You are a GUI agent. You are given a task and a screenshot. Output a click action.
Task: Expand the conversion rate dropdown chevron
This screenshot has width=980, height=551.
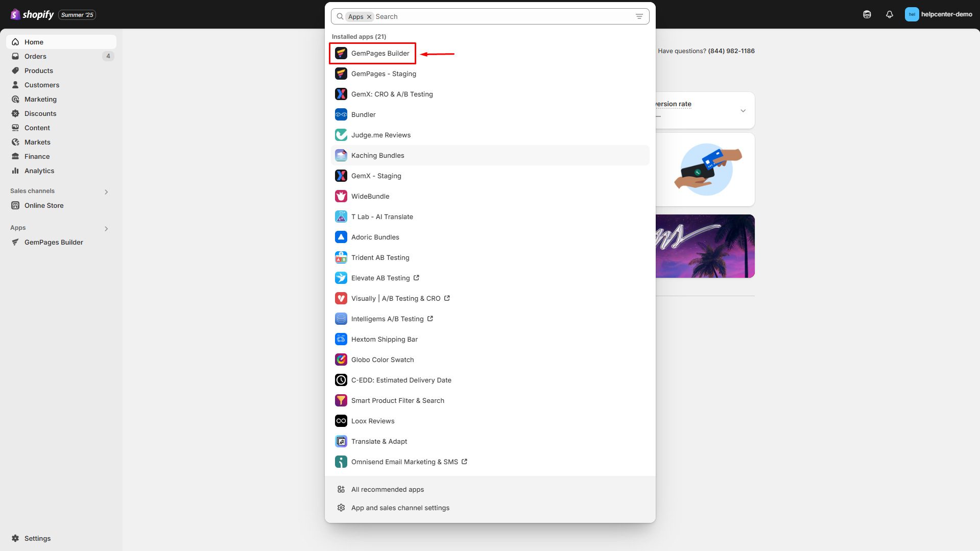(x=743, y=111)
